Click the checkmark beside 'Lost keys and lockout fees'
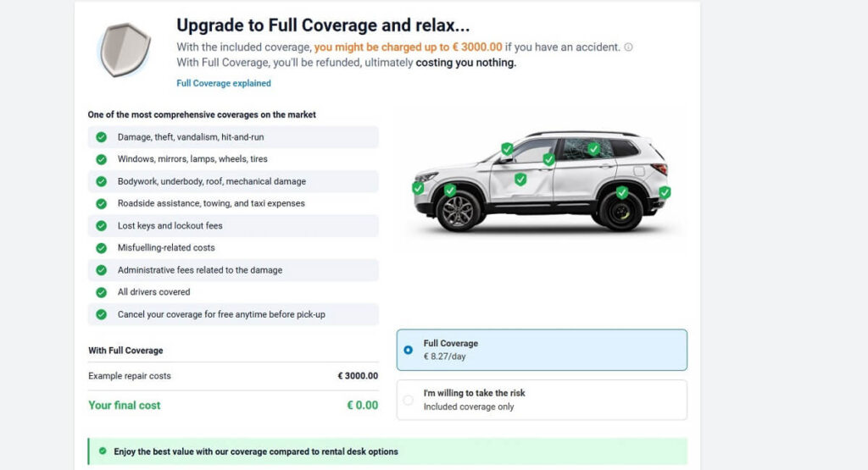Image resolution: width=868 pixels, height=470 pixels. (x=101, y=226)
